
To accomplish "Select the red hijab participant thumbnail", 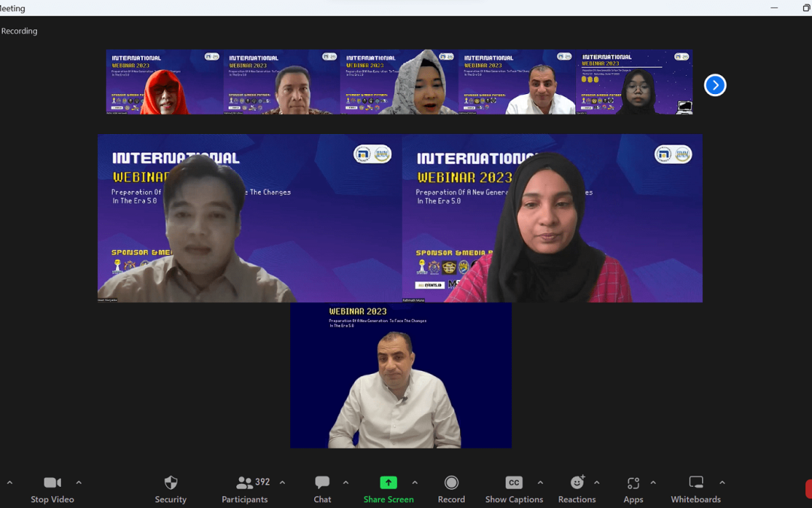I will click(165, 82).
